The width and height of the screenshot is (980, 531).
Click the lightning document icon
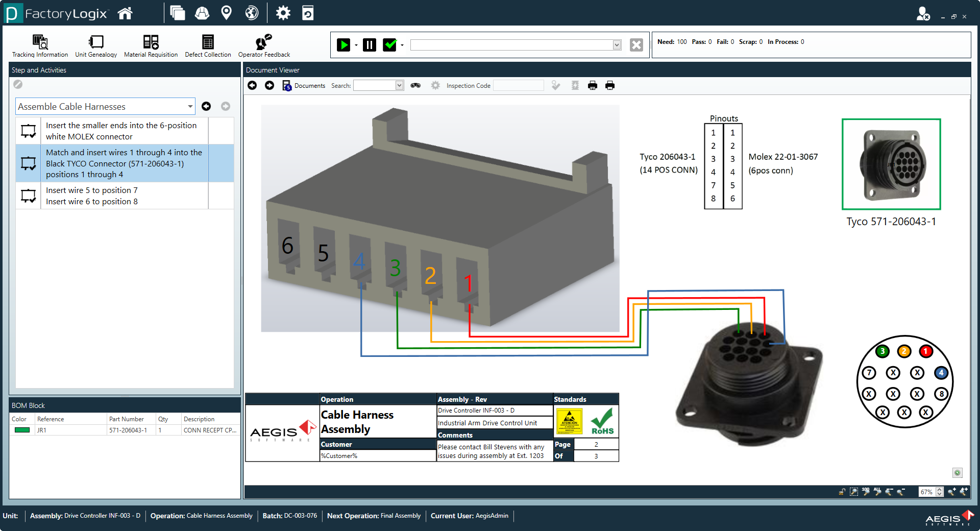(x=575, y=85)
